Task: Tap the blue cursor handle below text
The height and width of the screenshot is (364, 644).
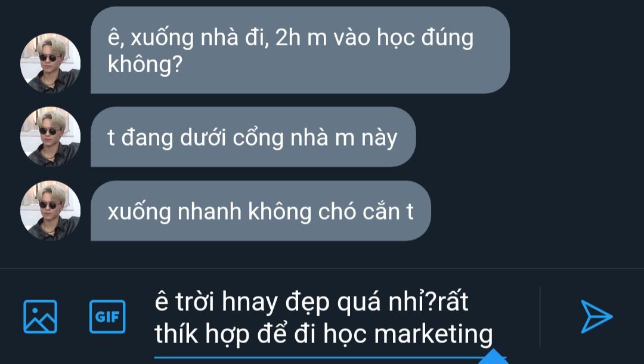Action: click(494, 356)
